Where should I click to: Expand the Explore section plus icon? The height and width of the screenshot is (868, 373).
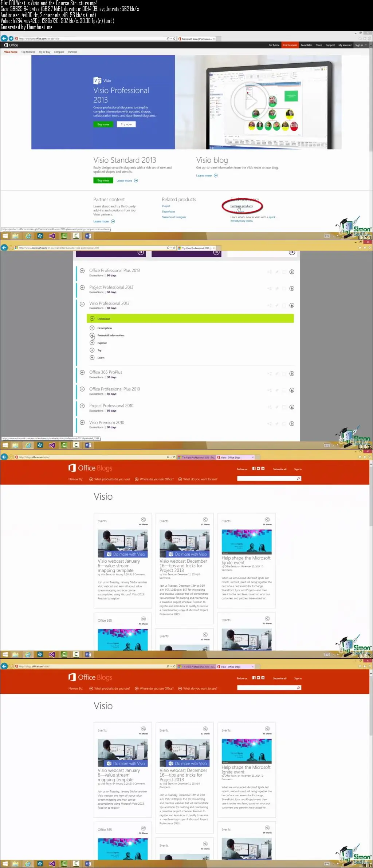point(92,343)
